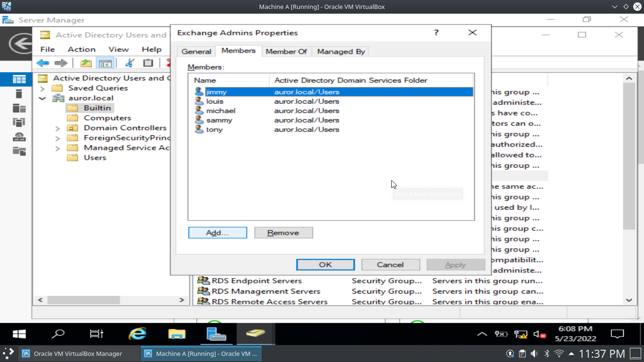Click the Show/Hide console tree icon
The image size is (644, 362).
coord(105,63)
